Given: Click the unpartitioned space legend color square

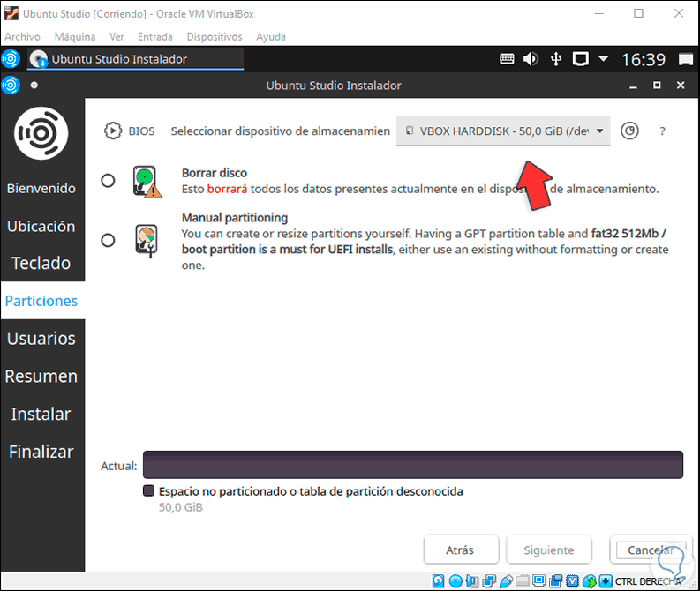Looking at the screenshot, I should click(x=148, y=490).
